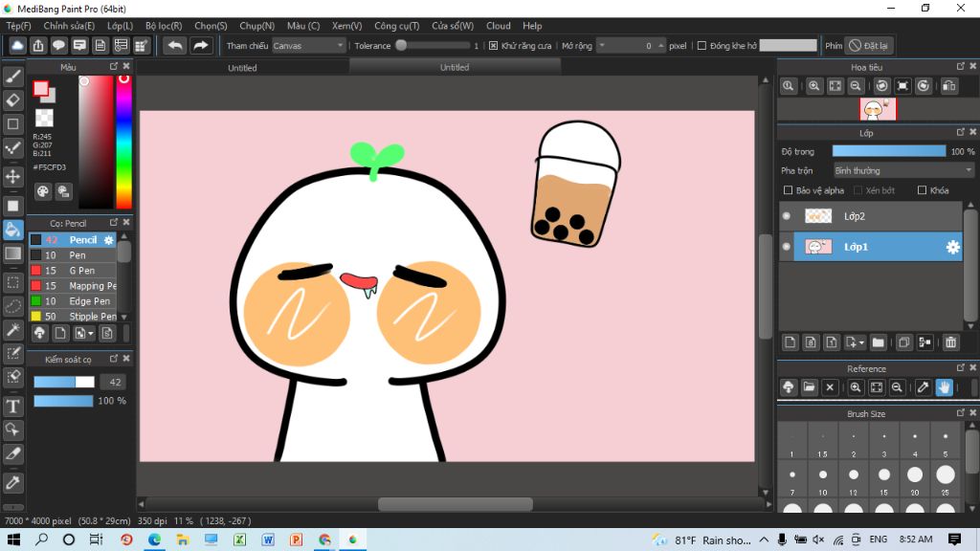
Task: Activate the Eyedropper tool
Action: tap(13, 482)
